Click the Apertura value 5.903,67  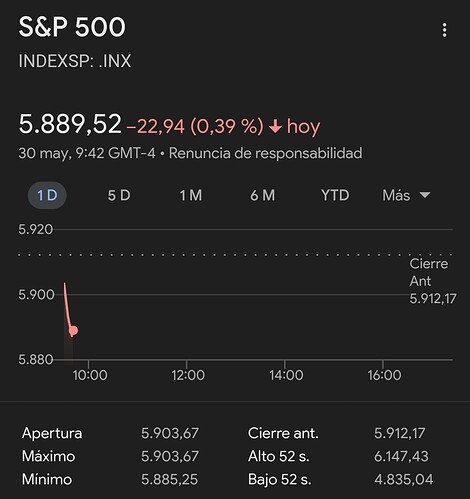point(170,433)
